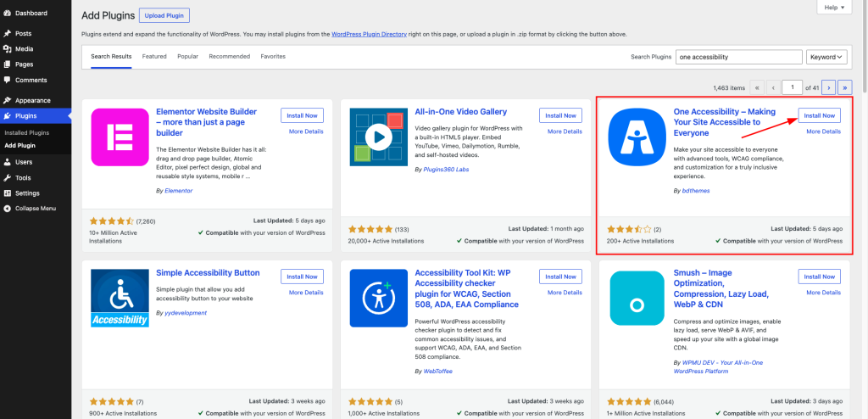Open More Details for One Accessibility
The image size is (868, 419).
point(823,131)
